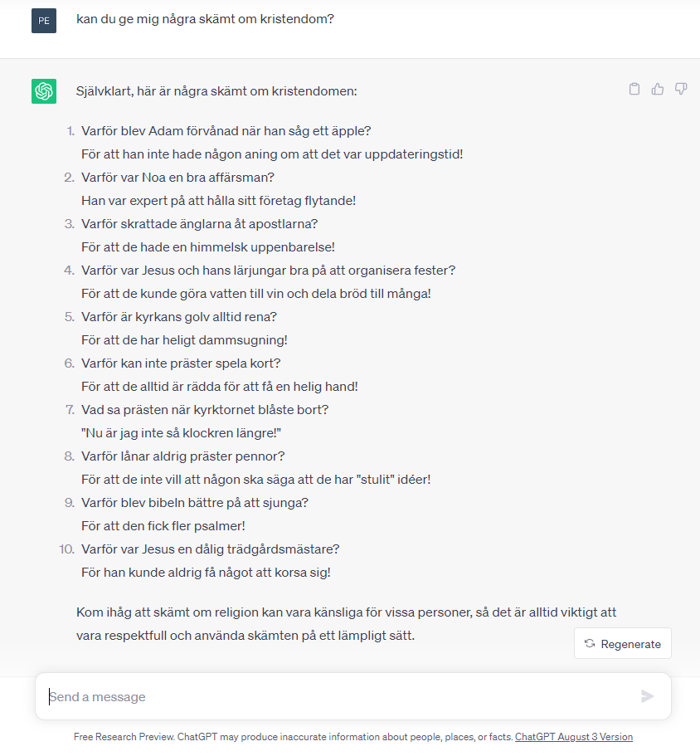This screenshot has height=756, width=700.
Task: Click the closing disclaimer paragraph about religion
Action: (x=346, y=624)
